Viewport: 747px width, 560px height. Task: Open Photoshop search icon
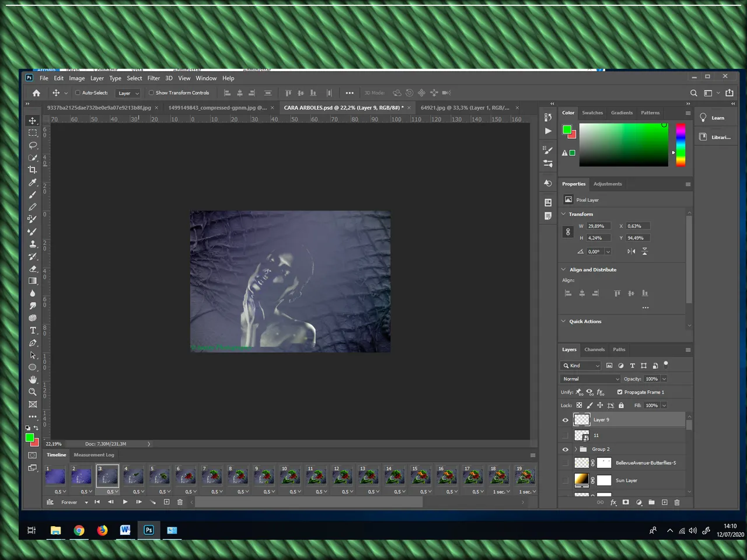pyautogui.click(x=693, y=93)
